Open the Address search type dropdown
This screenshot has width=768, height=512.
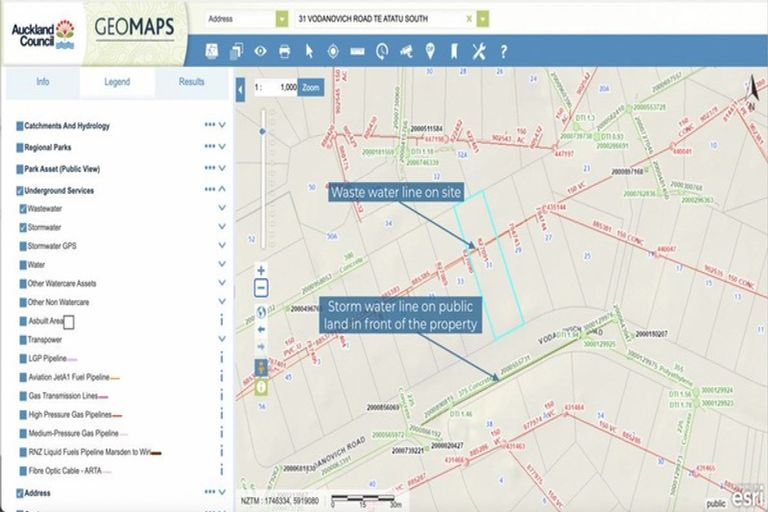tap(281, 19)
